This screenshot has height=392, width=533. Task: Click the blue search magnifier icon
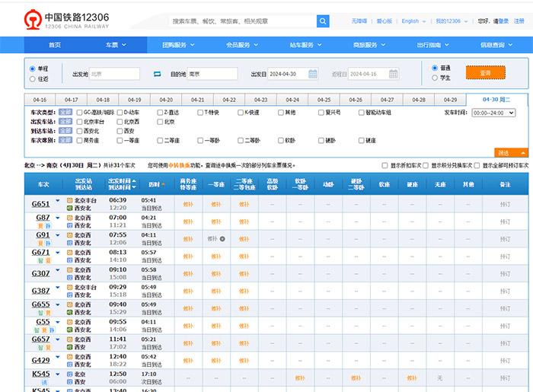click(323, 21)
